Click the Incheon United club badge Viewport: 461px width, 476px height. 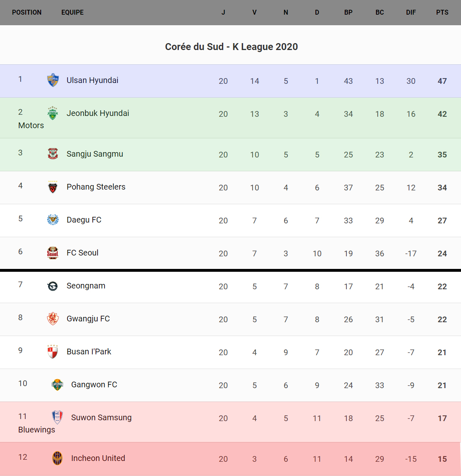point(57,458)
